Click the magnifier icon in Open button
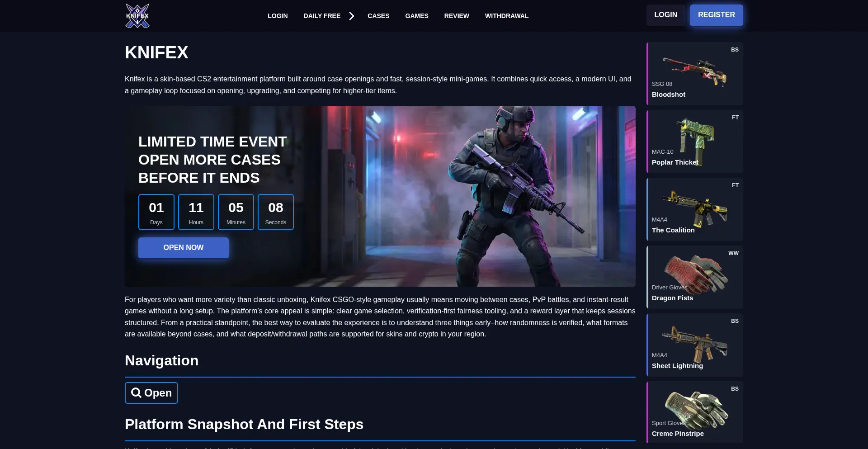Image resolution: width=868 pixels, height=449 pixels. coord(136,392)
